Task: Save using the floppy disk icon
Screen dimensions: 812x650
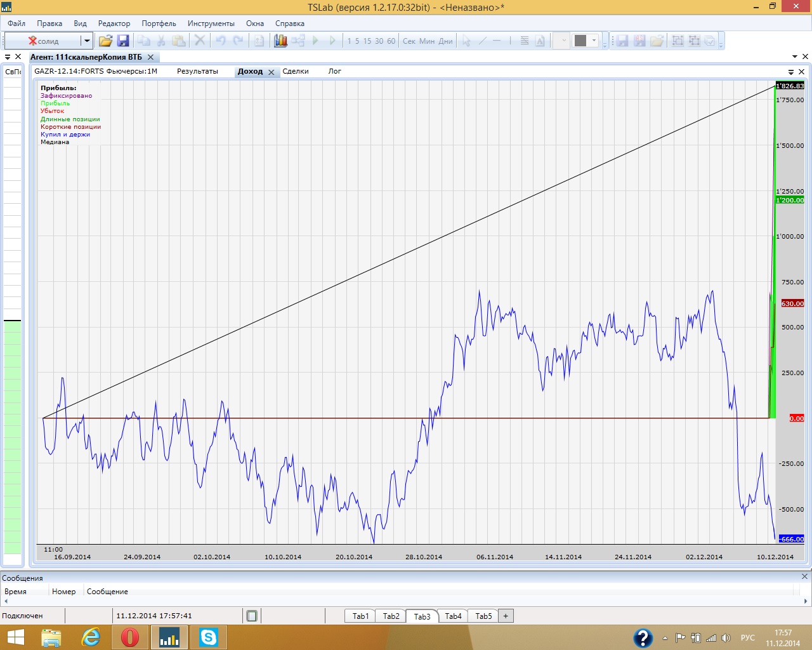Action: (x=123, y=41)
